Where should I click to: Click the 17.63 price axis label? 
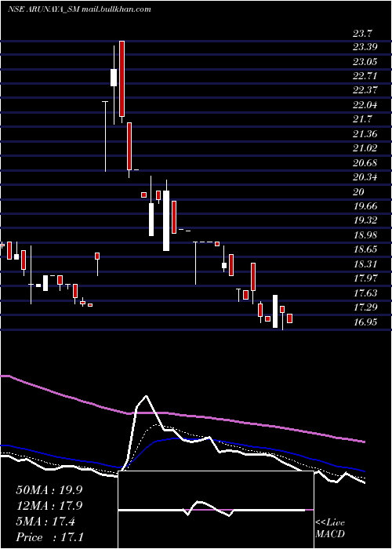click(x=365, y=293)
